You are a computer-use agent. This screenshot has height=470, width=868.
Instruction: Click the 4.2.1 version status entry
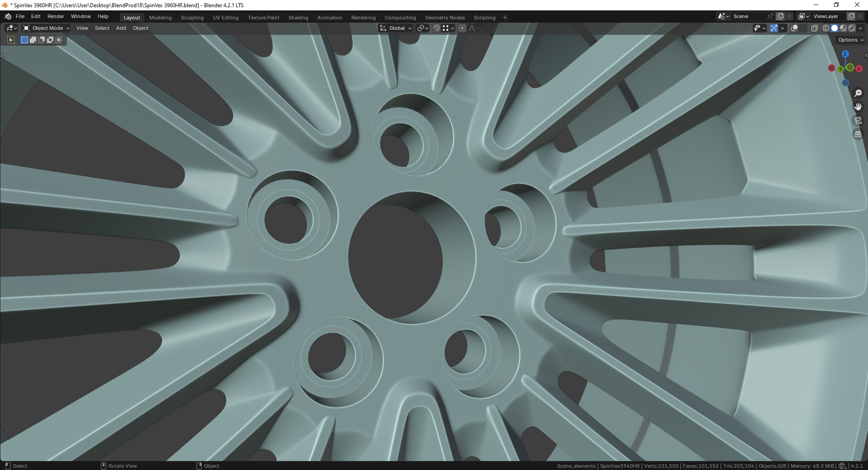(x=857, y=466)
